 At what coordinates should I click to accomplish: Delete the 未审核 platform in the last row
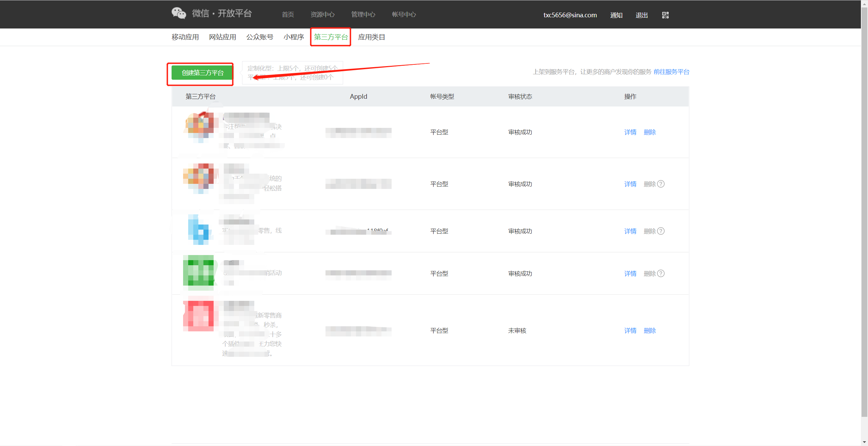click(650, 331)
